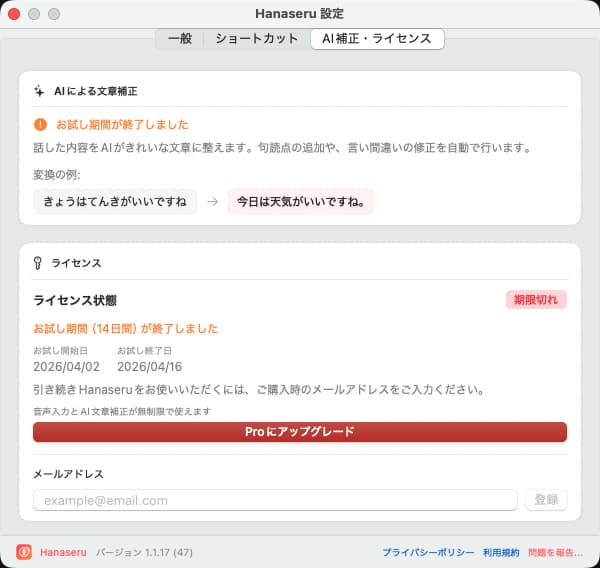
Task: Click the メールアドレス label
Action: [x=68, y=474]
